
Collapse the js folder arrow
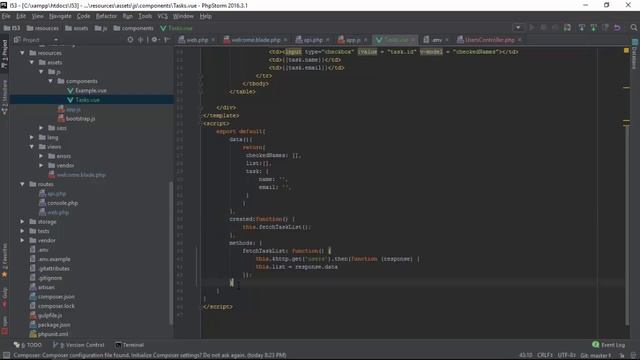click(x=41, y=72)
